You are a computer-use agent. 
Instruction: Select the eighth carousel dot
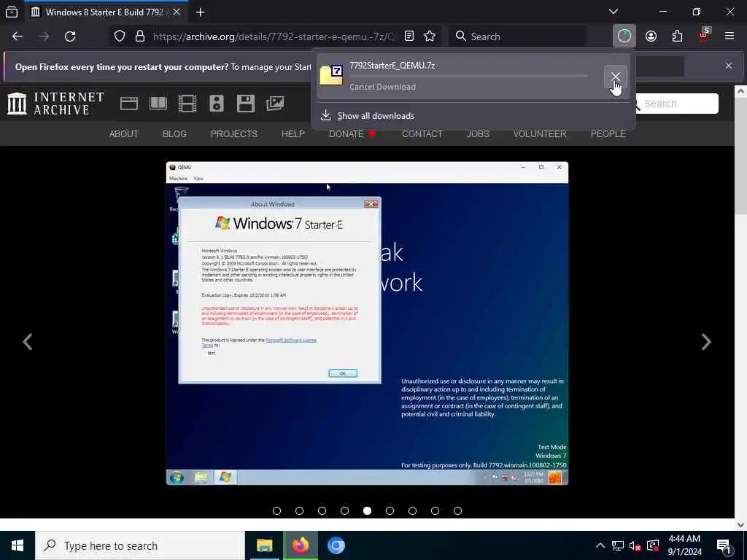pyautogui.click(x=435, y=510)
